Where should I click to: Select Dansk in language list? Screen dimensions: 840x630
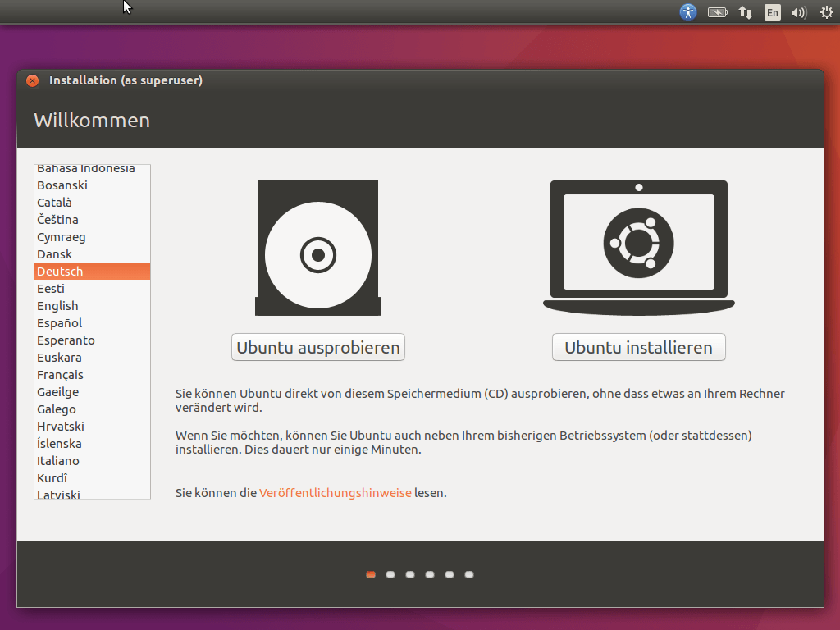(x=92, y=254)
